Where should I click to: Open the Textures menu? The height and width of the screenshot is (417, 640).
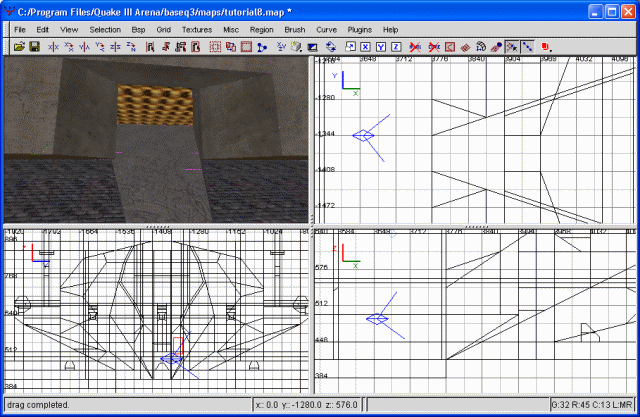(197, 30)
